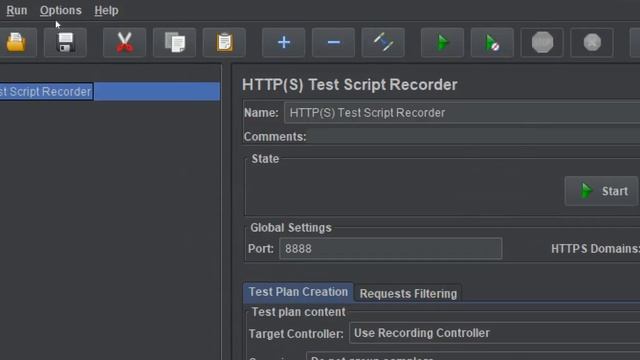This screenshot has width=640, height=360.
Task: Click the State group title
Action: [265, 159]
